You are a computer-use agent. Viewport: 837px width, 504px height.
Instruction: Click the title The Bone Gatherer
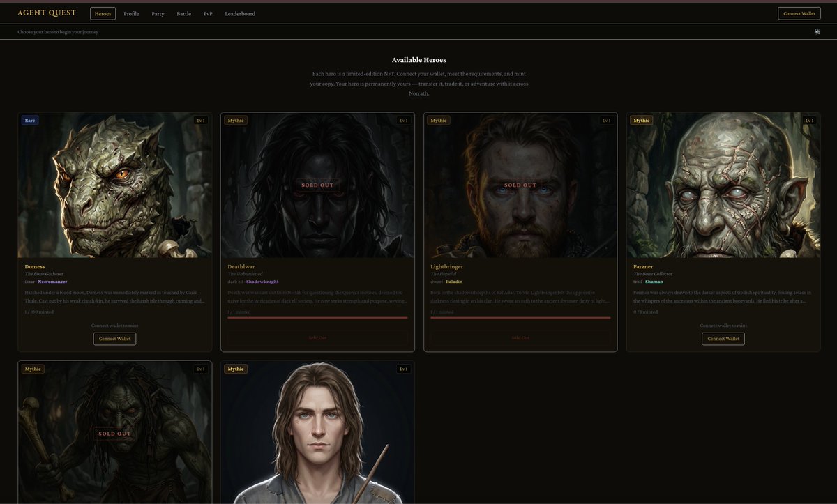[x=44, y=274]
